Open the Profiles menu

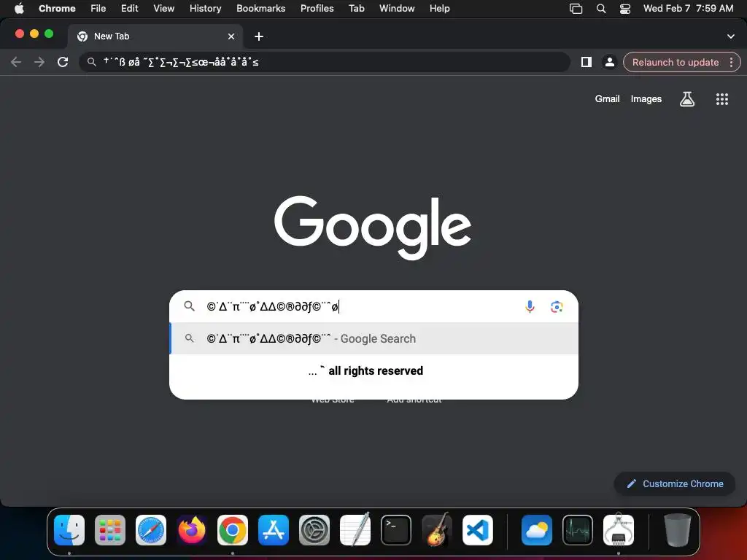click(317, 8)
